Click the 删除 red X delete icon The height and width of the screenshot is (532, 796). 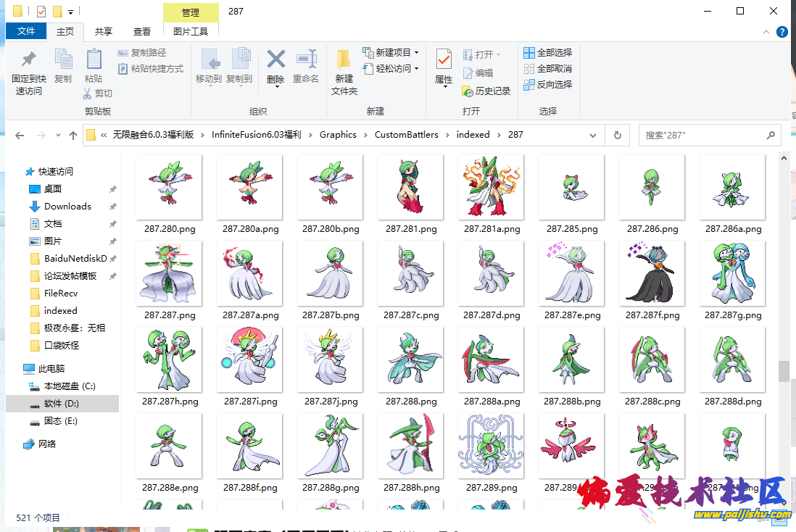click(275, 59)
